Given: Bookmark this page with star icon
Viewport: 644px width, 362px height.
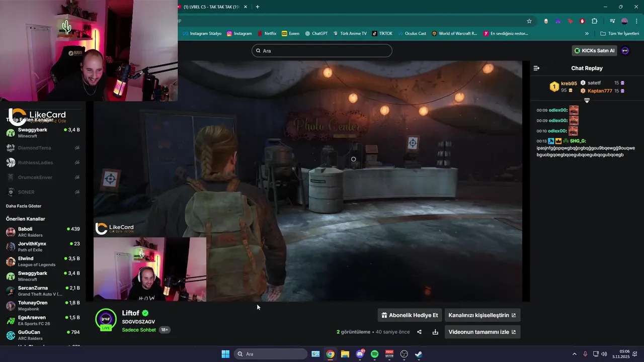Looking at the screenshot, I should point(529,21).
